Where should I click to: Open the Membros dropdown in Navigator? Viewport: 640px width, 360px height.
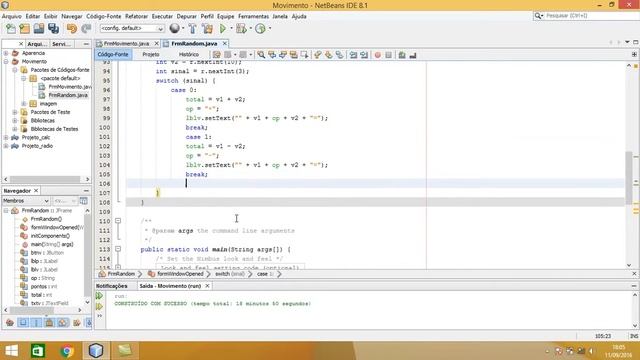point(26,201)
